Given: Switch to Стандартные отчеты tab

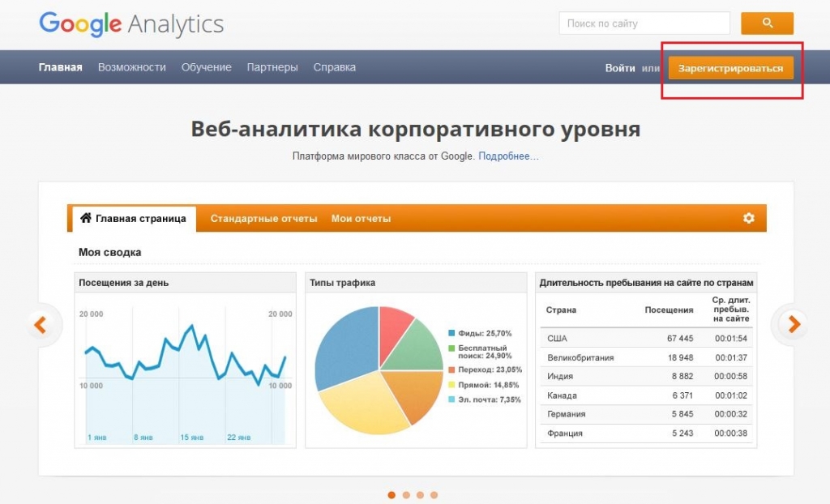Looking at the screenshot, I should coord(263,219).
